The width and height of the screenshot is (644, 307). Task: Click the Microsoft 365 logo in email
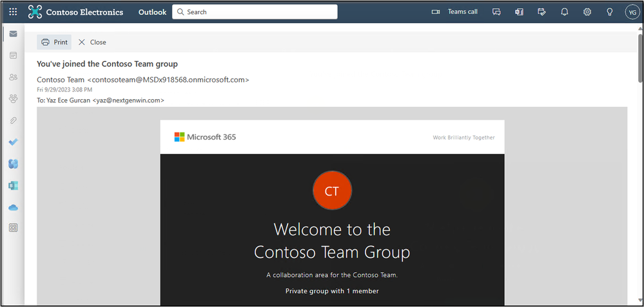tap(205, 137)
